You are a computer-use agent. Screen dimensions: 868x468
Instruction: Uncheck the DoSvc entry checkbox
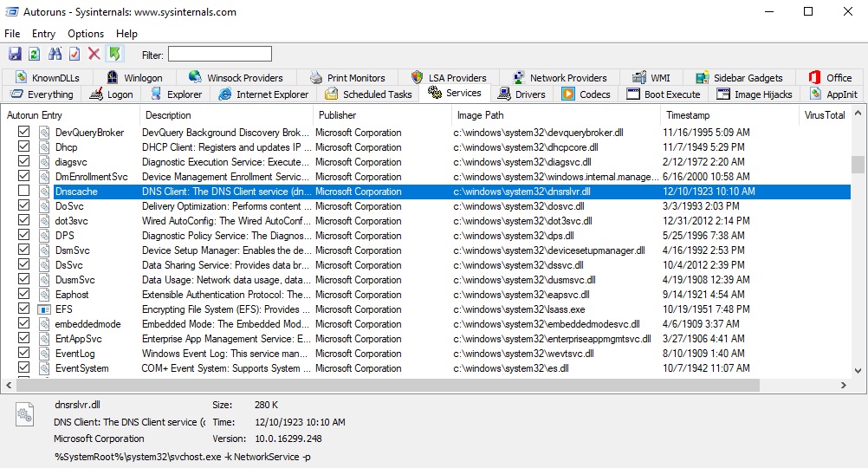pos(23,205)
